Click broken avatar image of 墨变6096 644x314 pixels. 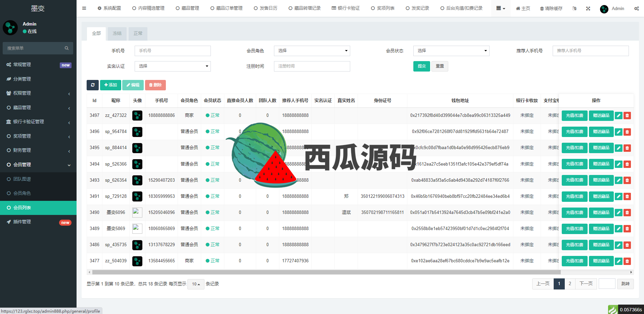[137, 213]
